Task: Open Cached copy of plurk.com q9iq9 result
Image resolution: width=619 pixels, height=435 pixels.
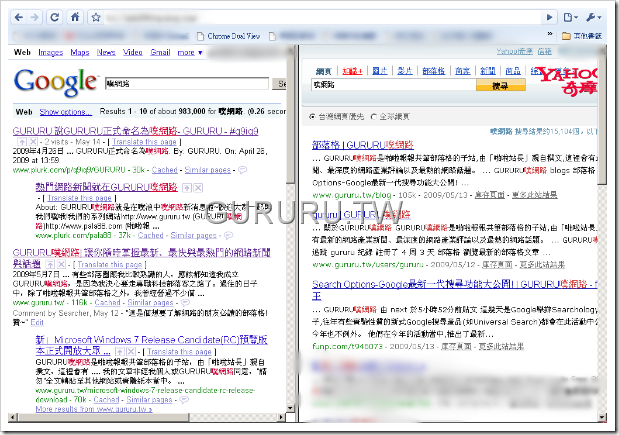Action: pyautogui.click(x=164, y=170)
